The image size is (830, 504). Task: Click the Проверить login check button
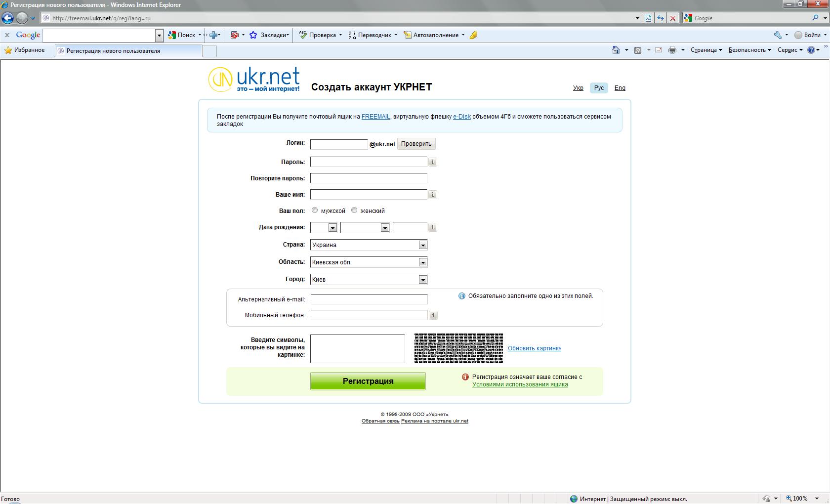[x=416, y=144]
